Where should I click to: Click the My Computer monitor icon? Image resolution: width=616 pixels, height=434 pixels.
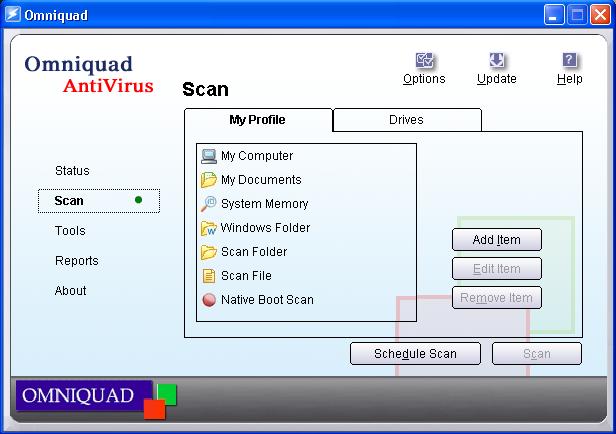click(209, 156)
